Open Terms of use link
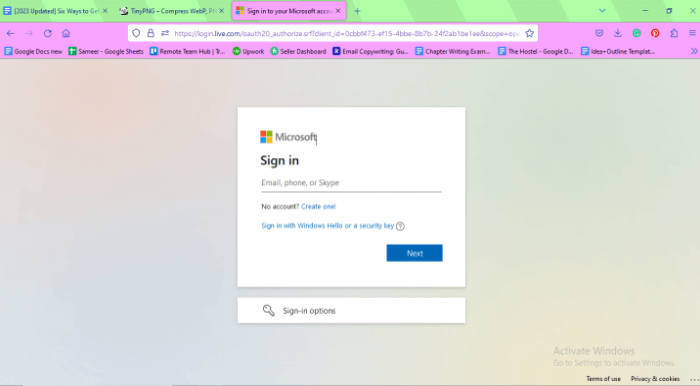The width and height of the screenshot is (700, 386). click(x=603, y=379)
